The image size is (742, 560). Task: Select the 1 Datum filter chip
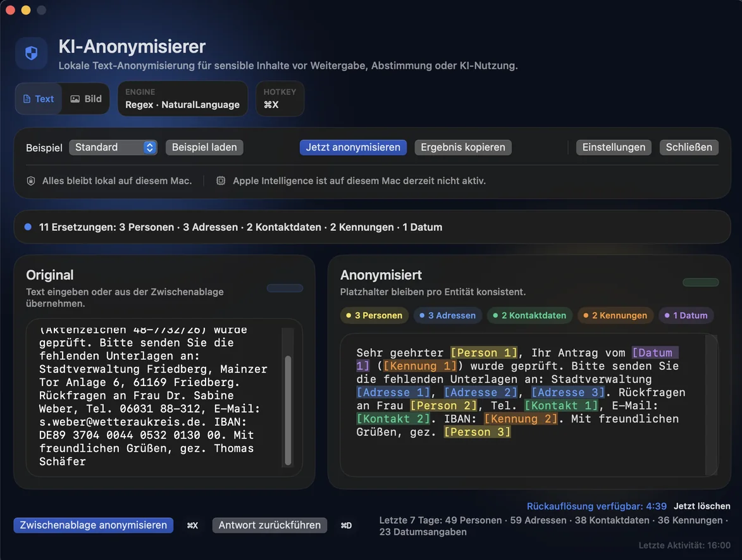click(686, 315)
